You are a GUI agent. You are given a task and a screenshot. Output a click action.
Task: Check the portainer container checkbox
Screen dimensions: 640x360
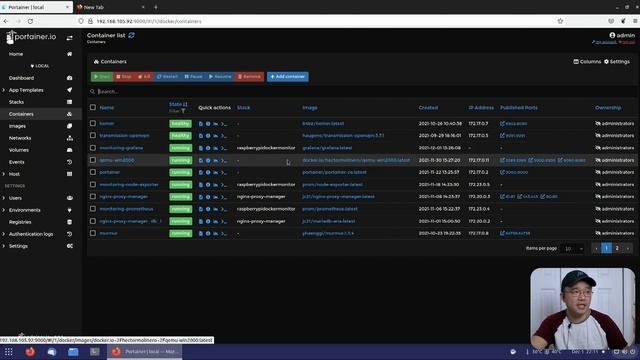[x=93, y=172]
